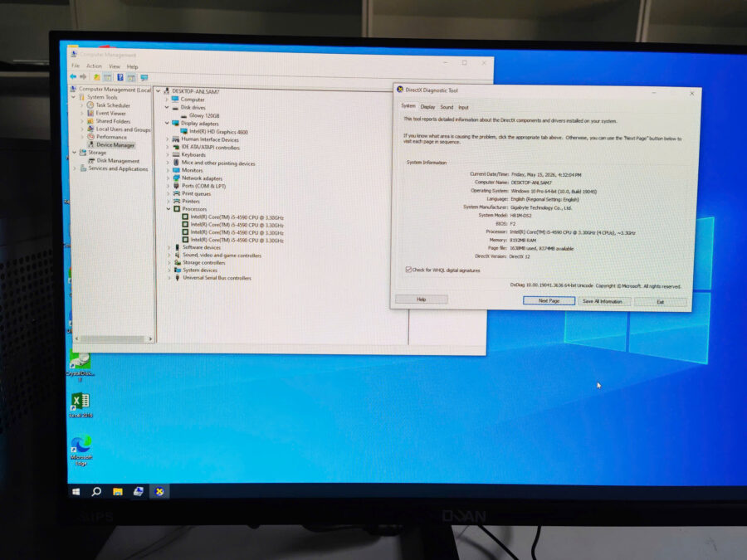
Task: Click the console tree horizontal scrollbar track
Action: 112,338
